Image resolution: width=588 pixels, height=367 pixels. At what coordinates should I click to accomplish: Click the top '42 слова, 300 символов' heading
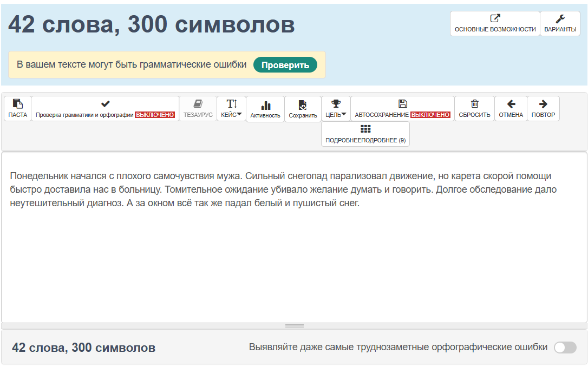tap(152, 24)
